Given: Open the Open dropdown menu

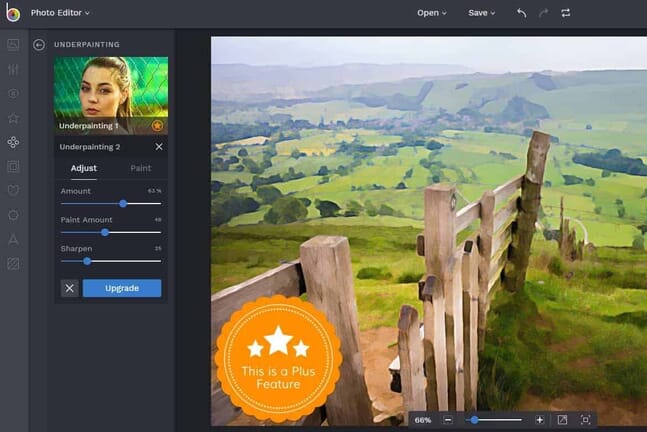Looking at the screenshot, I should point(432,13).
